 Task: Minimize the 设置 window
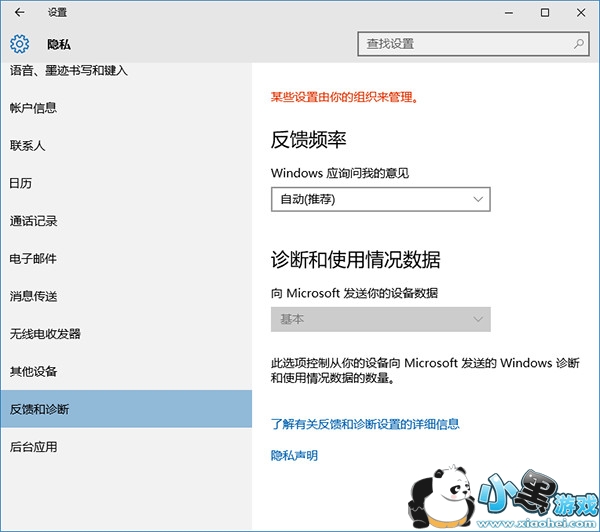tap(509, 13)
